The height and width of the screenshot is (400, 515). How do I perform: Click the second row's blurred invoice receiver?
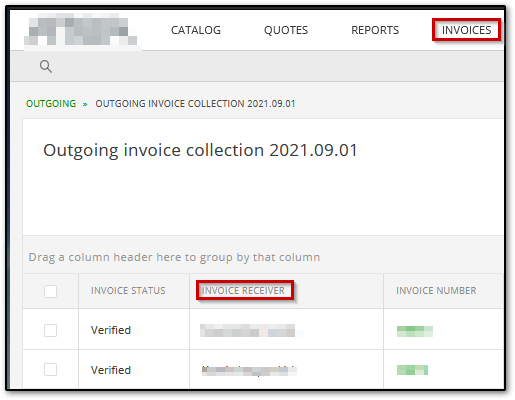pyautogui.click(x=249, y=371)
